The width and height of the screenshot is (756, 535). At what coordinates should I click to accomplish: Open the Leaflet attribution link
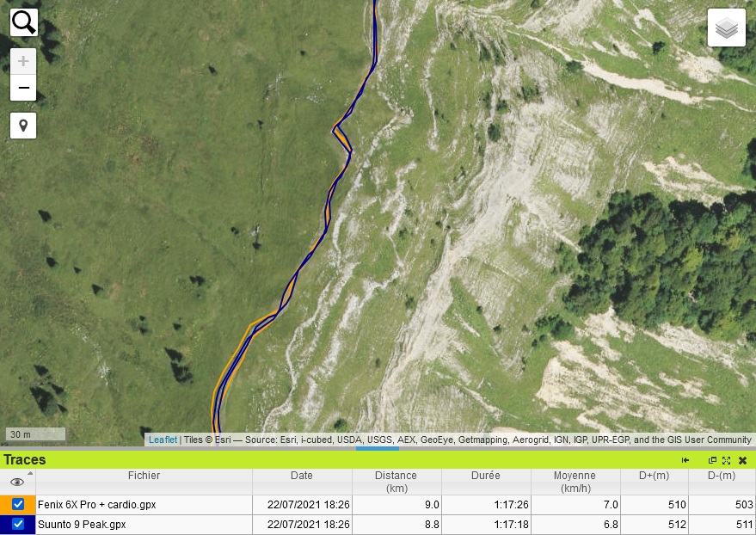(163, 440)
